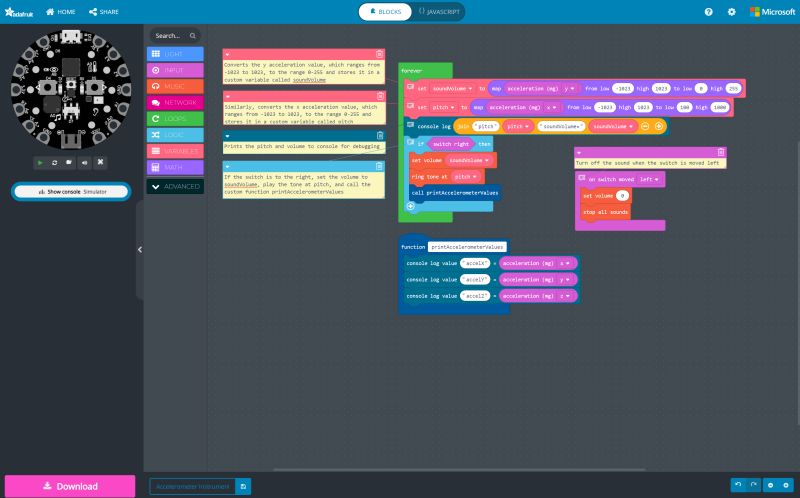Mute the simulator audio

(85, 162)
